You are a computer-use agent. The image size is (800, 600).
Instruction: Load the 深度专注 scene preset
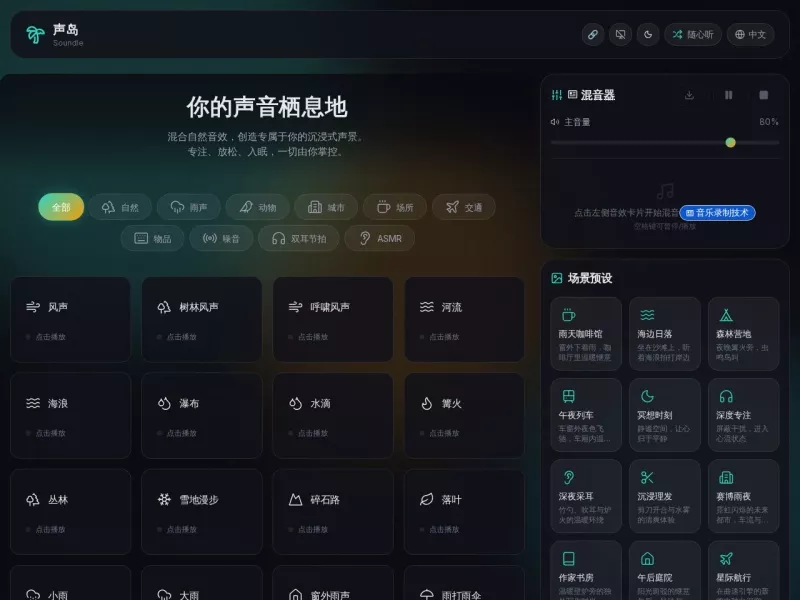coord(743,415)
